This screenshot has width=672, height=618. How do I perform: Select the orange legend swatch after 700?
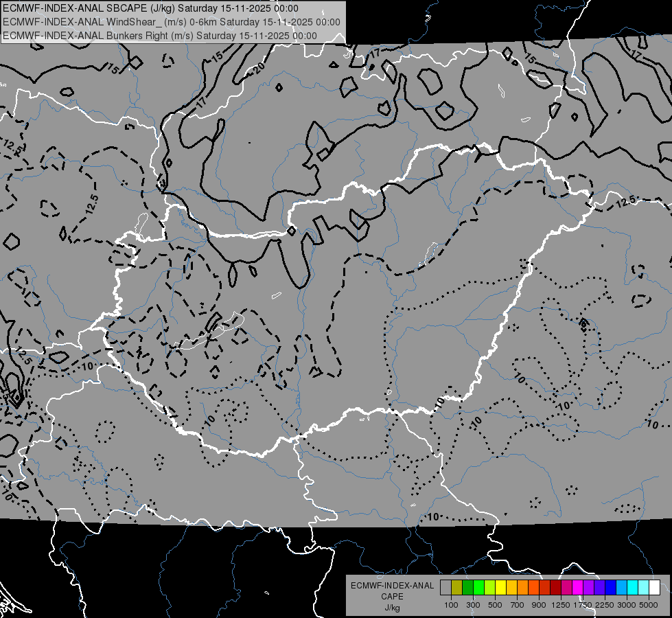[x=522, y=588]
